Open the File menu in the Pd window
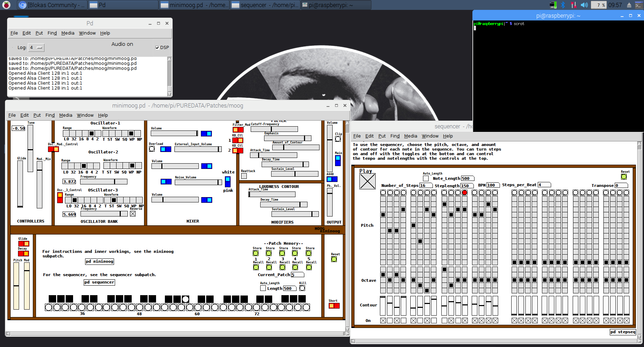Image resolution: width=644 pixels, height=347 pixels. (x=14, y=33)
